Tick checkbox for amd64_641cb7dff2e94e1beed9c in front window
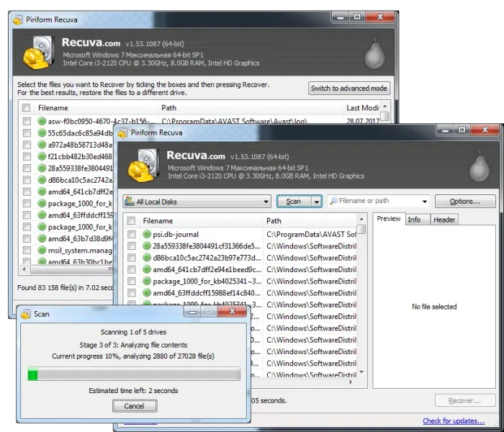504x432 pixels. (132, 269)
